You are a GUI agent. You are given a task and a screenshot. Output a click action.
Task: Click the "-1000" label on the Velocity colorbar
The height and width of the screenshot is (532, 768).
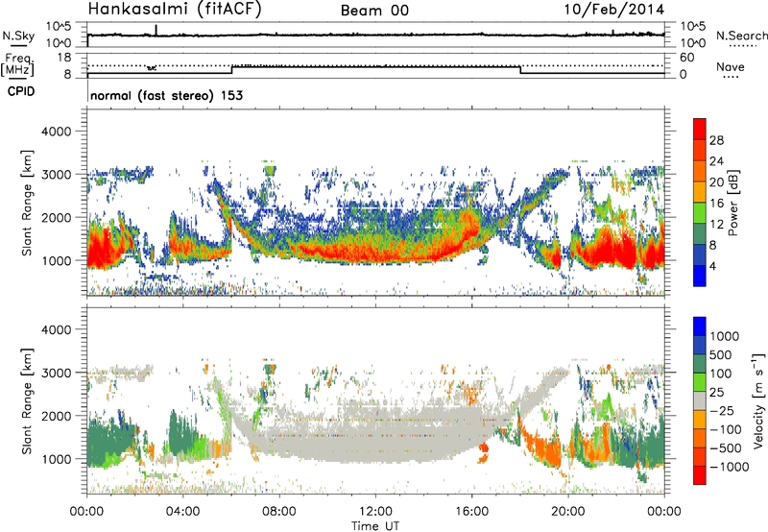tap(729, 467)
